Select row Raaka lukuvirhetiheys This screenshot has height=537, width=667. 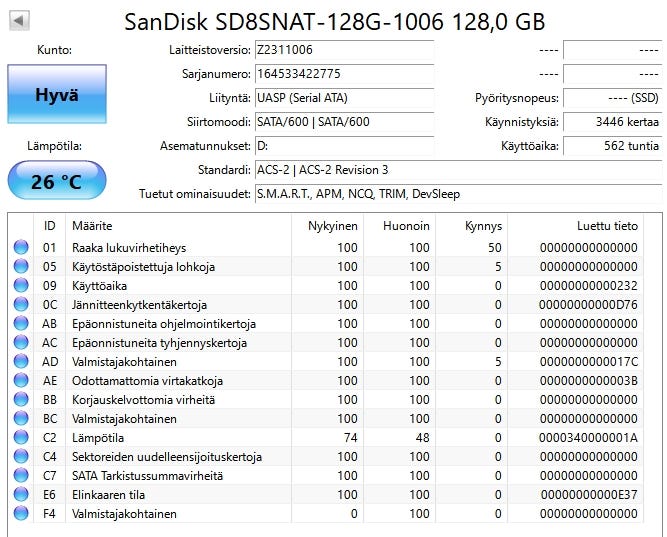(326, 247)
